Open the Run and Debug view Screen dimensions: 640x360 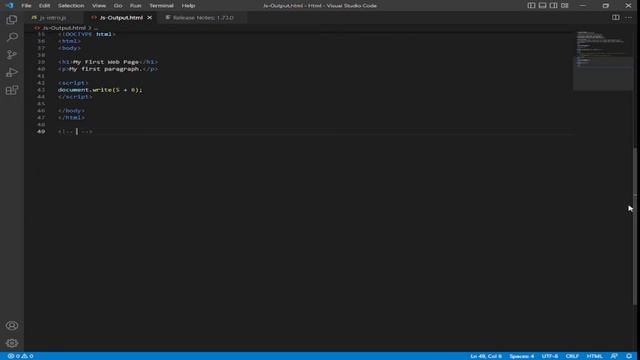coord(12,72)
